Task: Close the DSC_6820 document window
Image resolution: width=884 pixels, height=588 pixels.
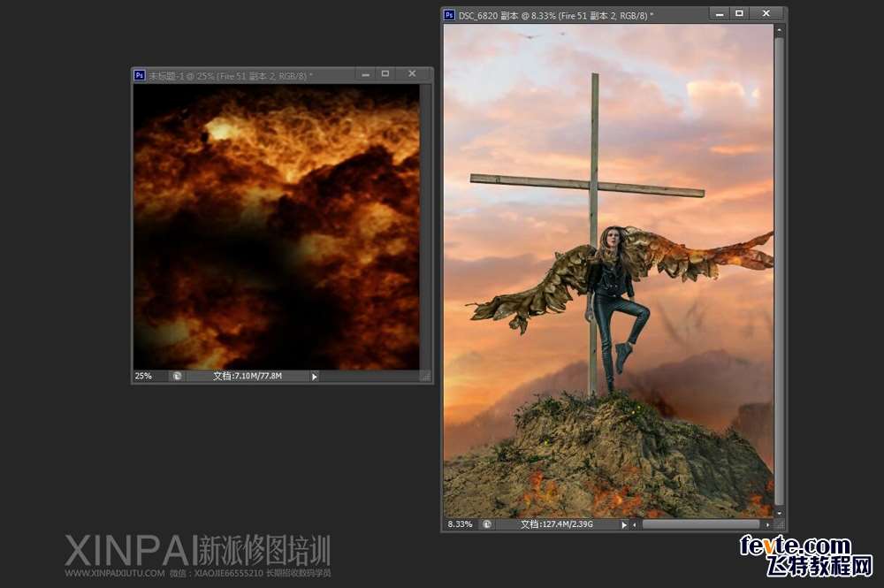Action: (x=766, y=13)
